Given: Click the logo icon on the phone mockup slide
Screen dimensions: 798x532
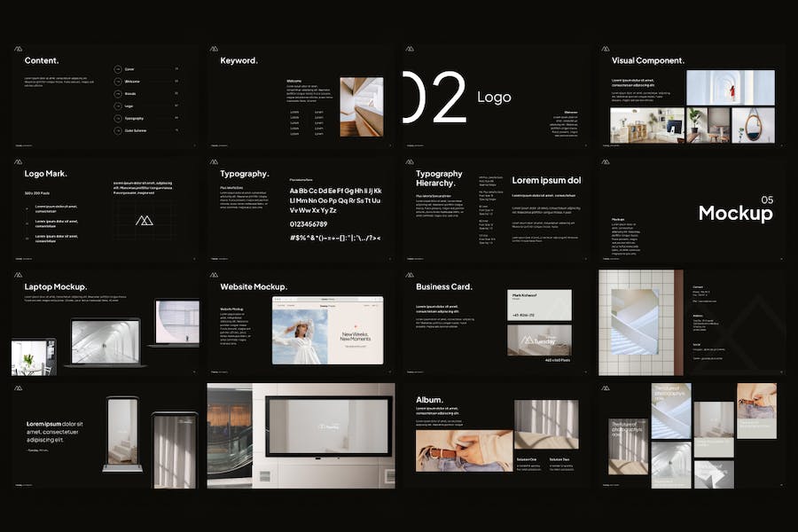Looking at the screenshot, I should [x=19, y=388].
